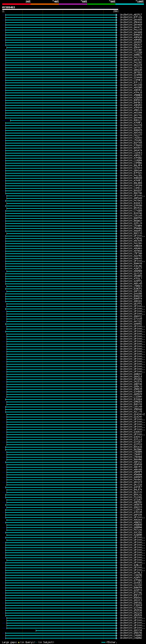Click the query end position 286

coord(115,11)
